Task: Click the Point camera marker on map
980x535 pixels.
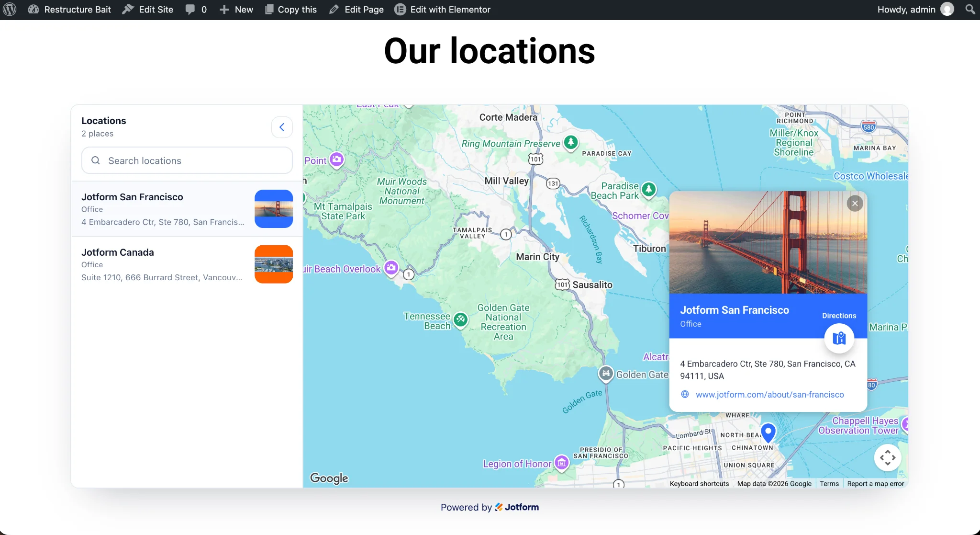Action: (x=337, y=159)
